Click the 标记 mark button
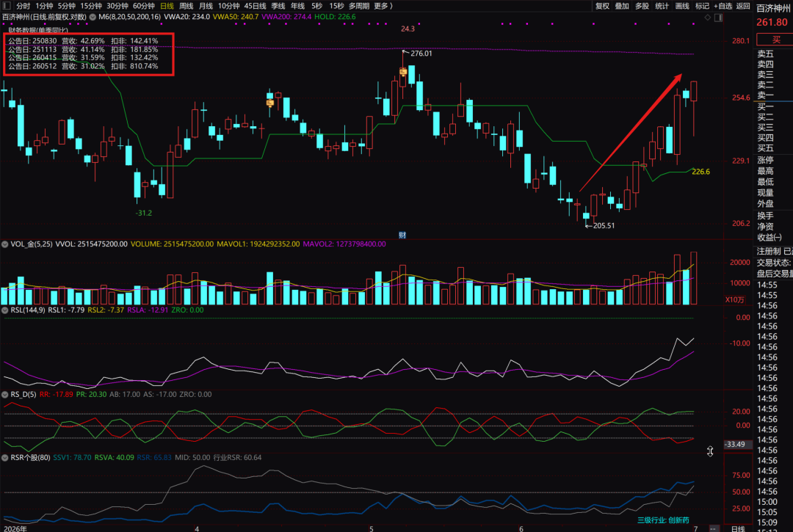Screen dimensions: 793x532 (x=702, y=6)
